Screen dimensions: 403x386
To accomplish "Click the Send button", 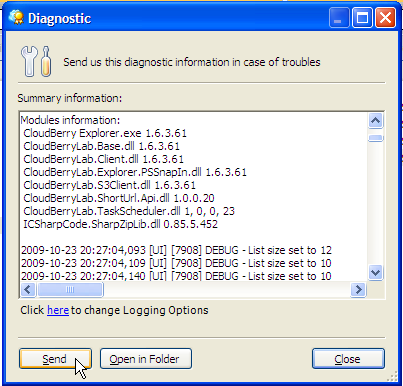I will [x=55, y=359].
